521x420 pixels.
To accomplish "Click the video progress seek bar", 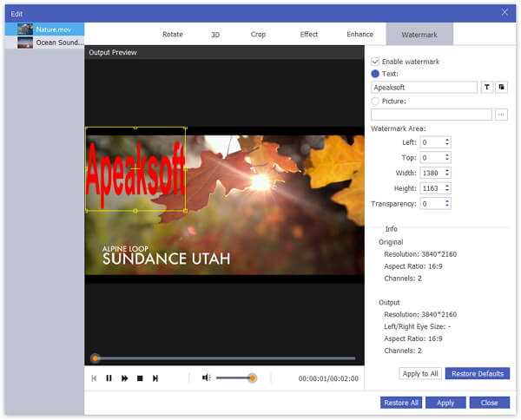I will 224,358.
